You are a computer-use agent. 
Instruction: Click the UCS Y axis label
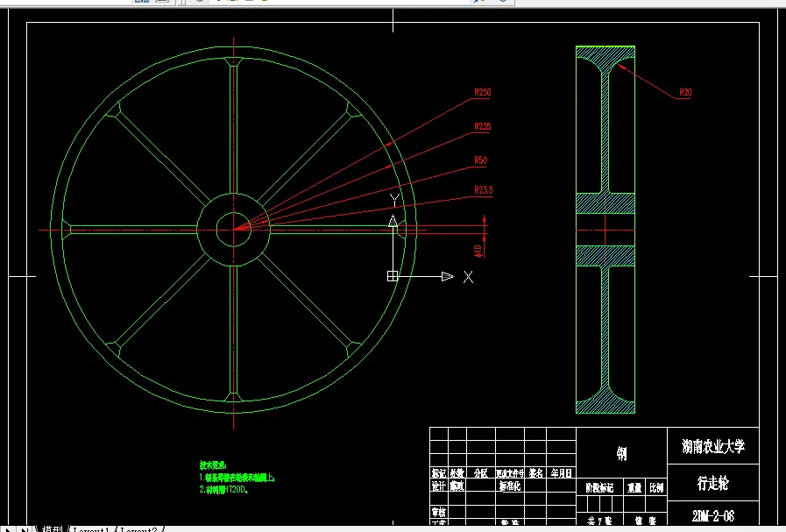click(x=394, y=201)
